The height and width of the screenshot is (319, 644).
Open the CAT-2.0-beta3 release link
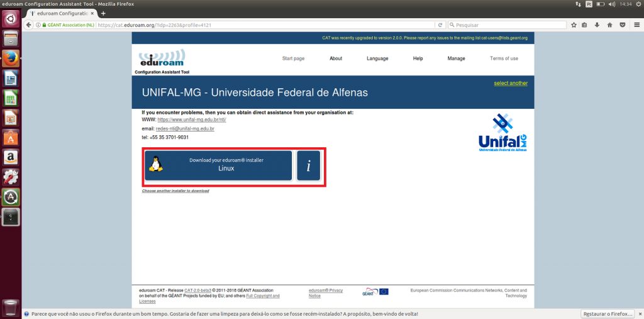(197, 290)
